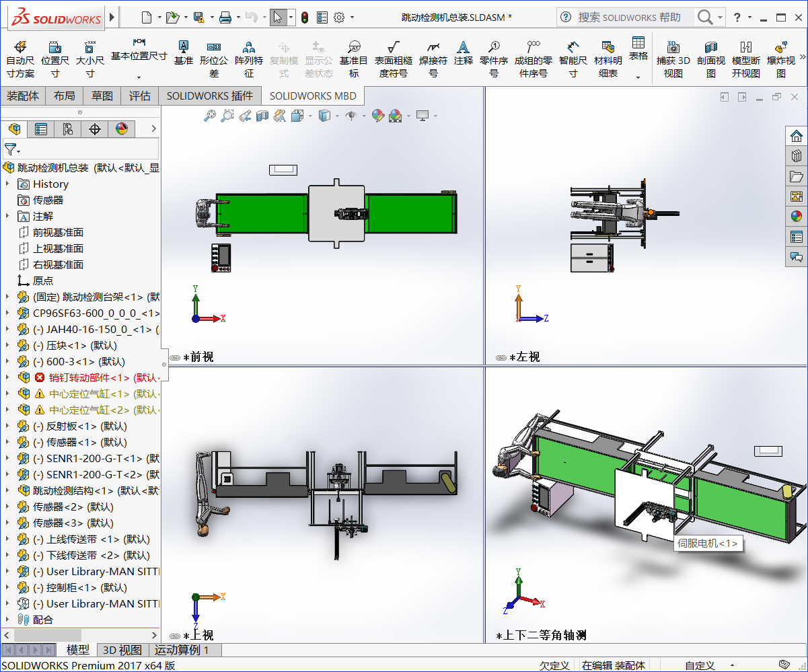The image size is (808, 672).
Task: Click the feature tree horizontal scrollbar
Action: (47, 634)
